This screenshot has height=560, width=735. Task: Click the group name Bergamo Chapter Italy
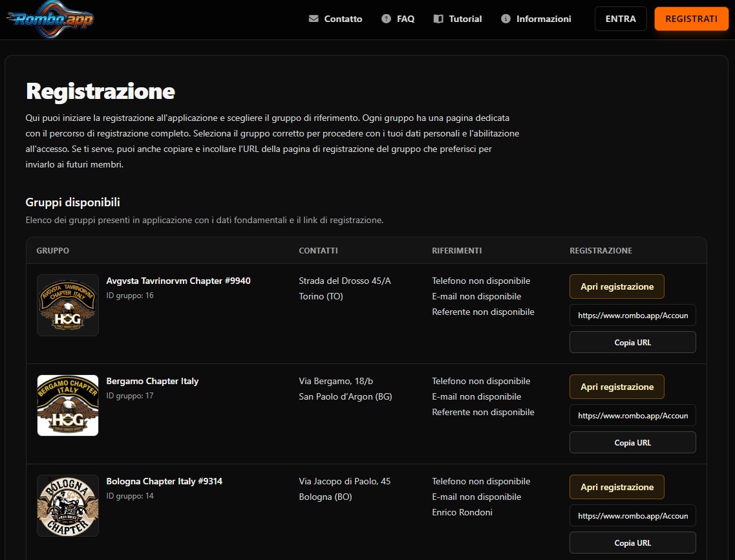click(x=153, y=382)
